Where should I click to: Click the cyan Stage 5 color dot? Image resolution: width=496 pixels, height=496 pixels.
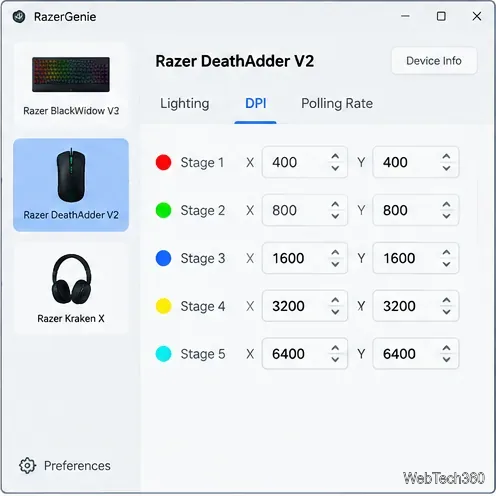pos(163,354)
